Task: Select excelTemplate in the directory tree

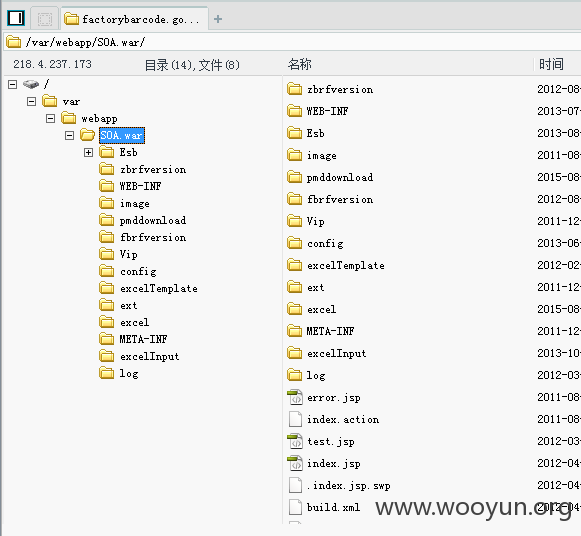Action: 159,288
